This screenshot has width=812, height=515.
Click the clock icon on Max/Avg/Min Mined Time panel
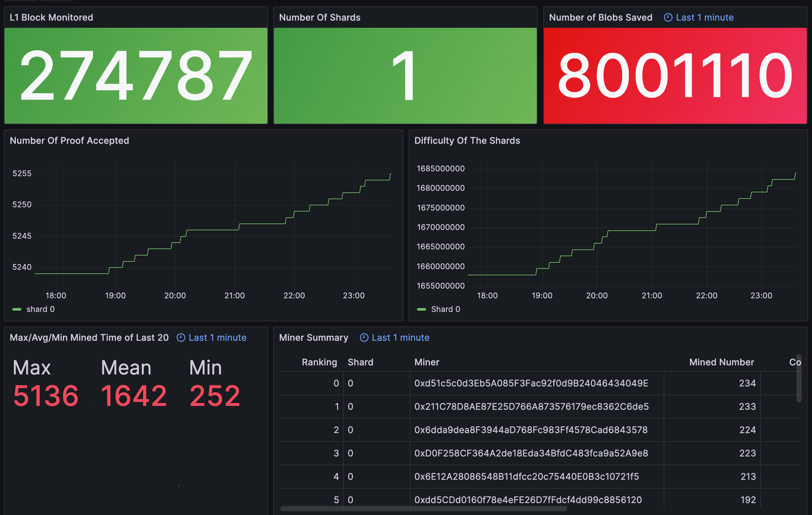tap(180, 337)
